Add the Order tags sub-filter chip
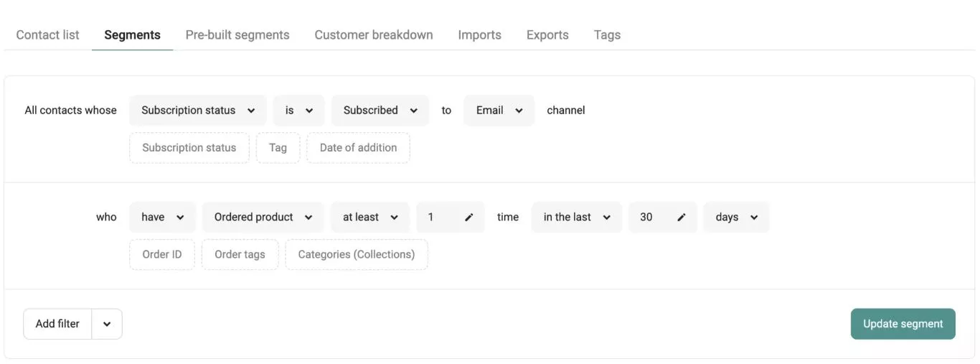Viewport: 980px width, 364px height. (240, 254)
